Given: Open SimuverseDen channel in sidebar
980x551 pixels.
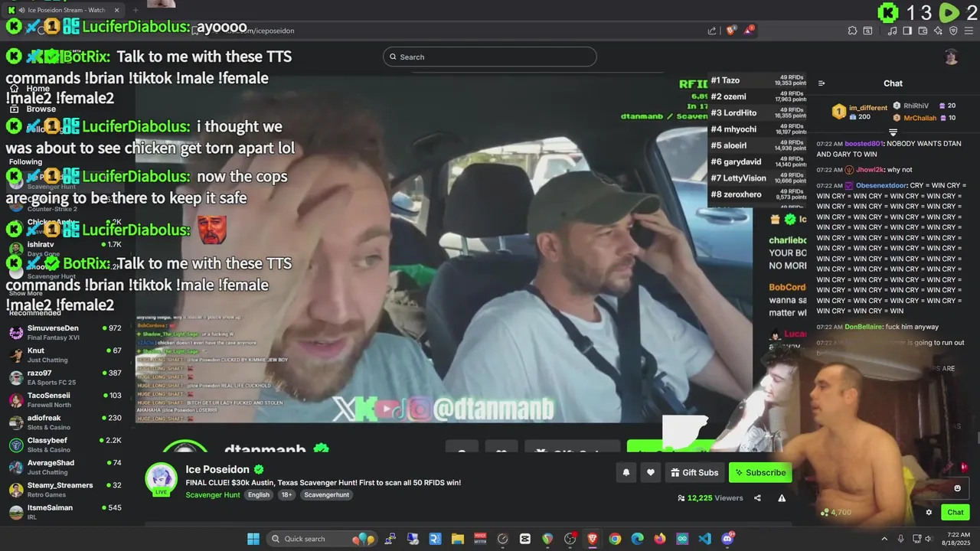Looking at the screenshot, I should [x=67, y=333].
